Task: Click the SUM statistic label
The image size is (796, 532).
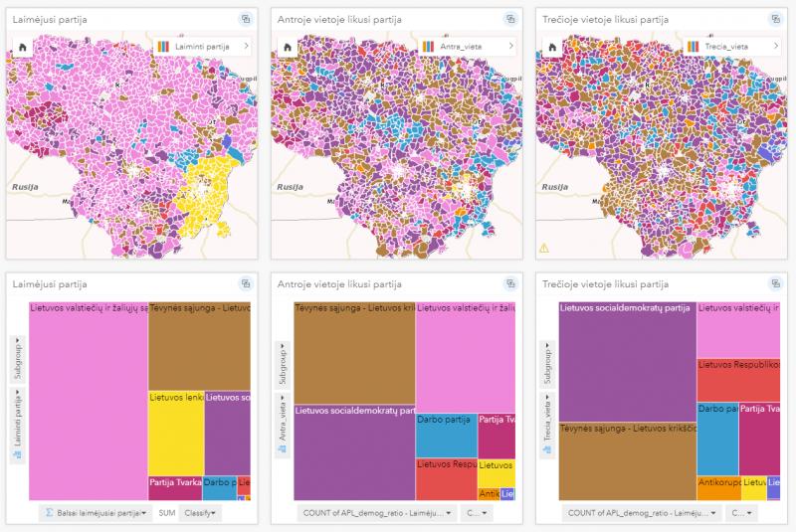Action: tap(166, 513)
